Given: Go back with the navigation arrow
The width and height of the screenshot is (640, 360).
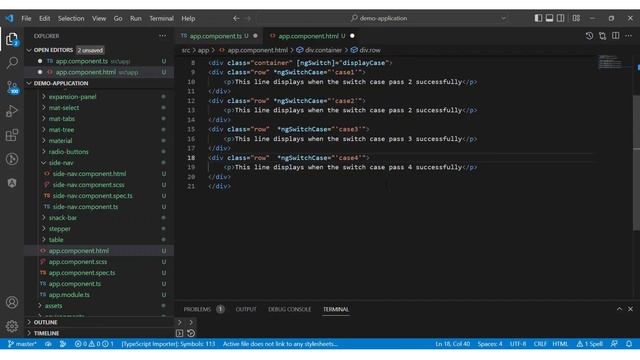Looking at the screenshot, I should click(x=236, y=18).
